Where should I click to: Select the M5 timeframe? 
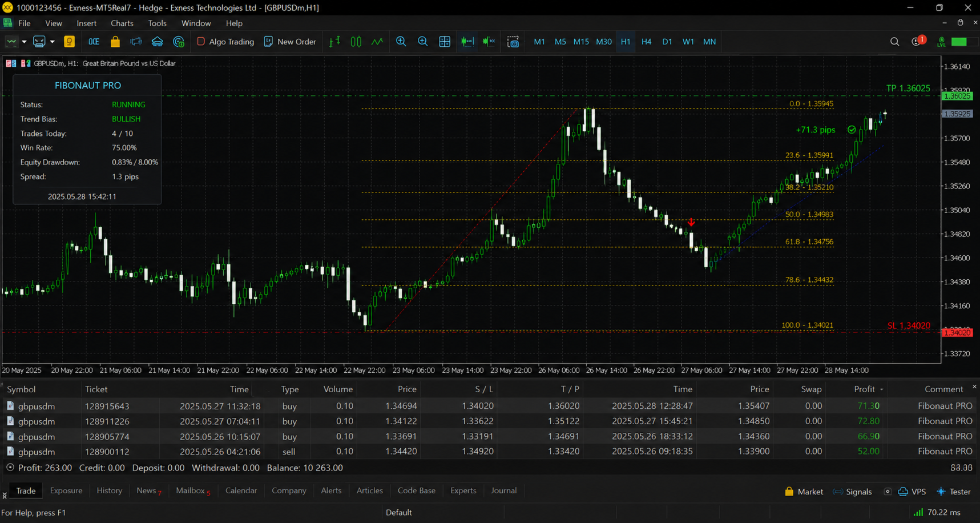pos(560,42)
